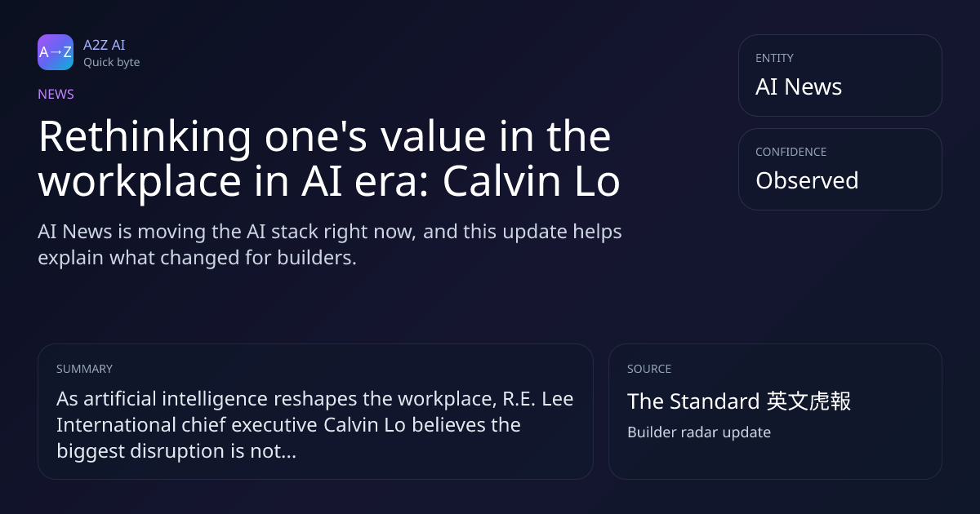Select the Observed confidence value
Image resolution: width=980 pixels, height=514 pixels.
click(x=807, y=180)
